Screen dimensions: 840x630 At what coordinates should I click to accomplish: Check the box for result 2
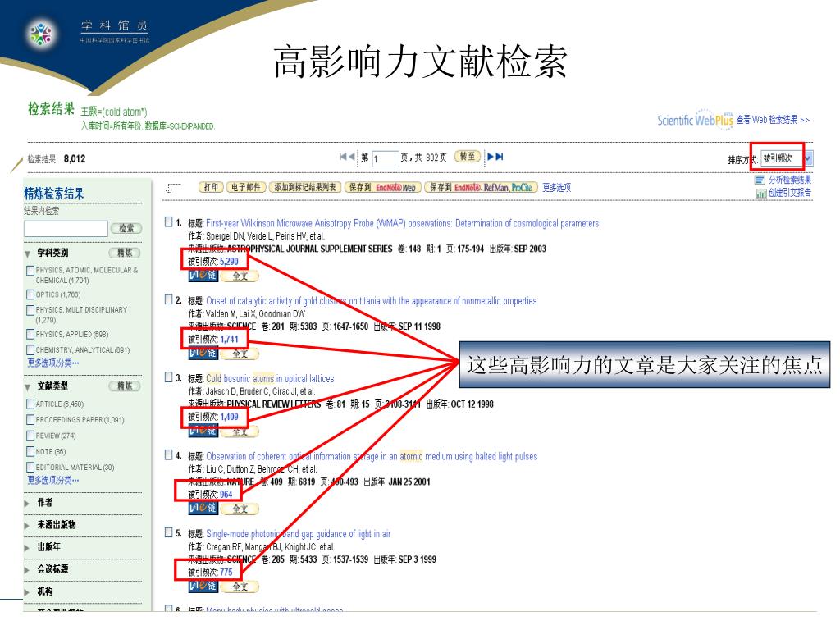click(169, 299)
